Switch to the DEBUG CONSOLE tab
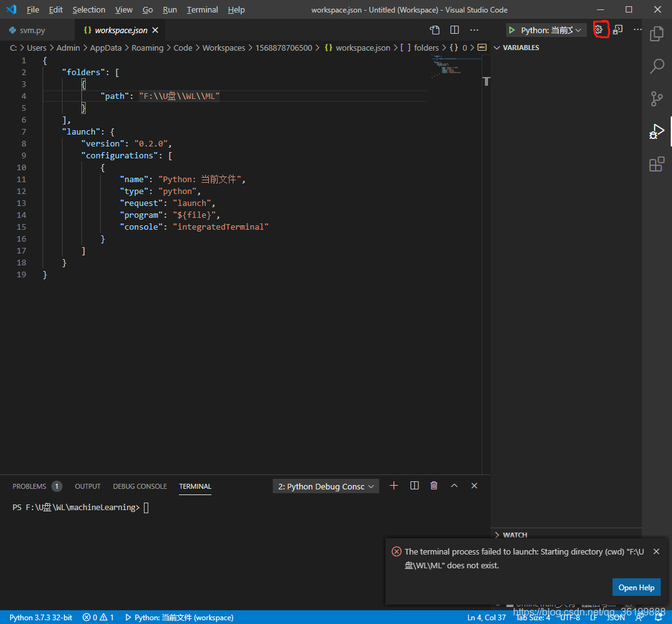The width and height of the screenshot is (672, 624). point(140,486)
